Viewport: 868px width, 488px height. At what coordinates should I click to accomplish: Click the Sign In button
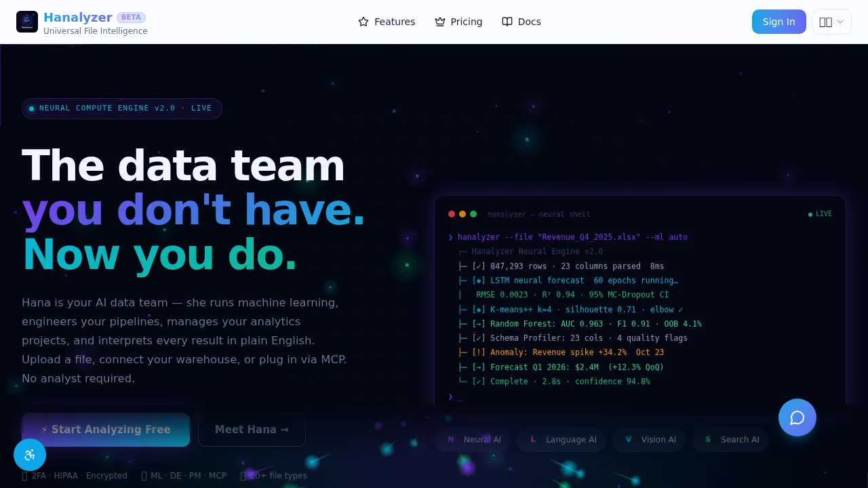[778, 22]
